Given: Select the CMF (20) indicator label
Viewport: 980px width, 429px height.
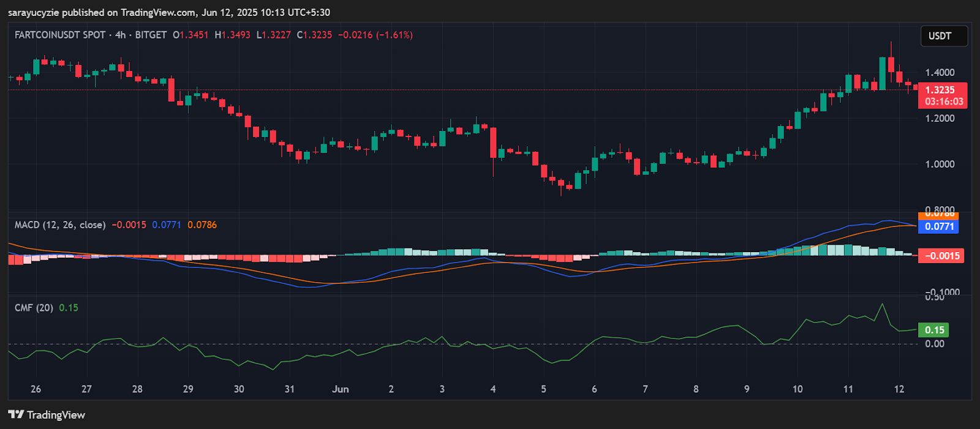Looking at the screenshot, I should coord(34,308).
